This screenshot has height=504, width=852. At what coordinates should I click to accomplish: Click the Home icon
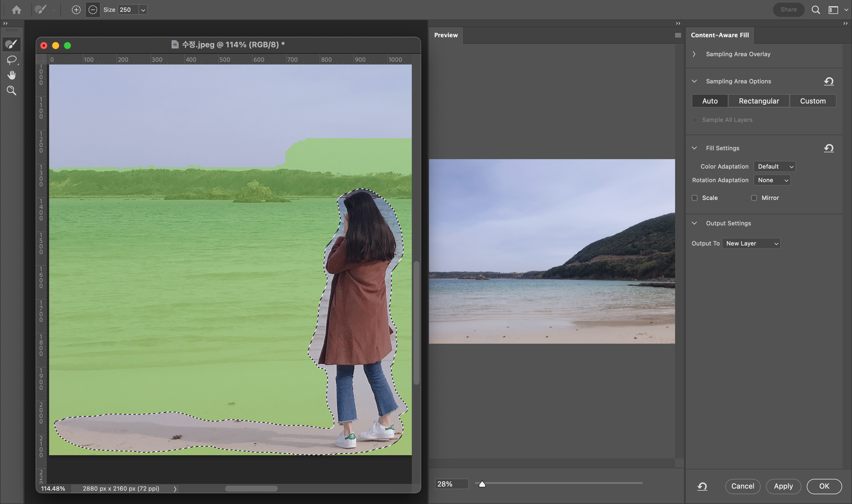pos(16,10)
